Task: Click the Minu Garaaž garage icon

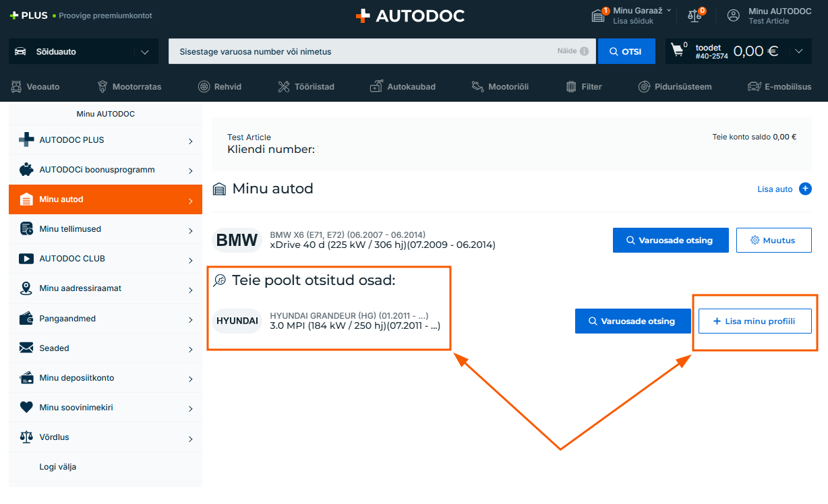Action: [598, 15]
